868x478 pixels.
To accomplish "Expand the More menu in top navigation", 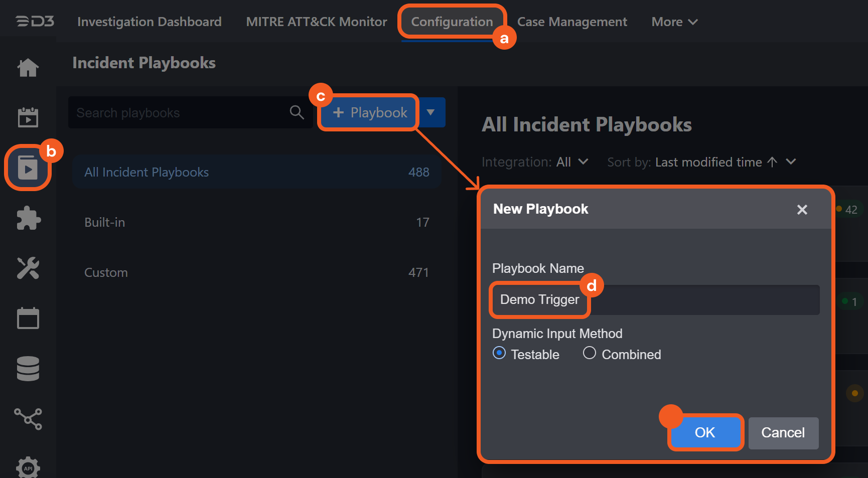I will [674, 22].
